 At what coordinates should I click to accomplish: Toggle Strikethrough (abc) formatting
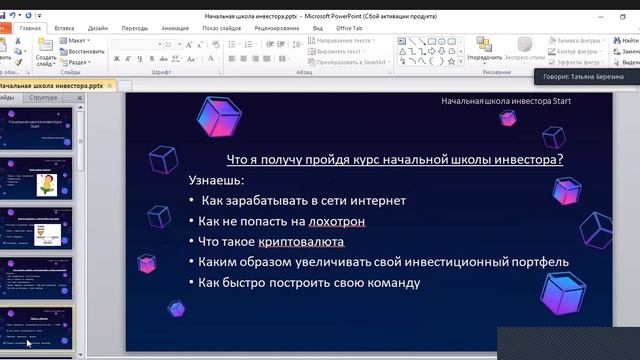pyautogui.click(x=163, y=59)
